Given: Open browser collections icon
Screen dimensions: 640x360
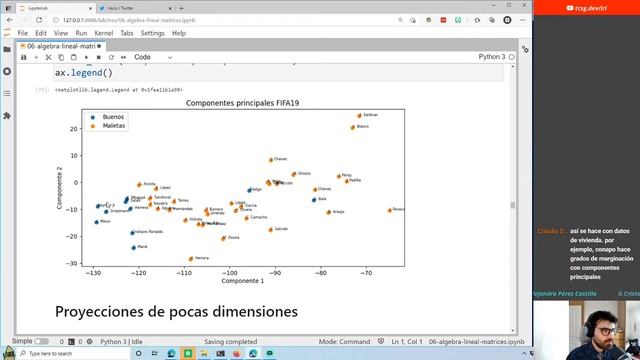Looking at the screenshot, I should coord(492,20).
